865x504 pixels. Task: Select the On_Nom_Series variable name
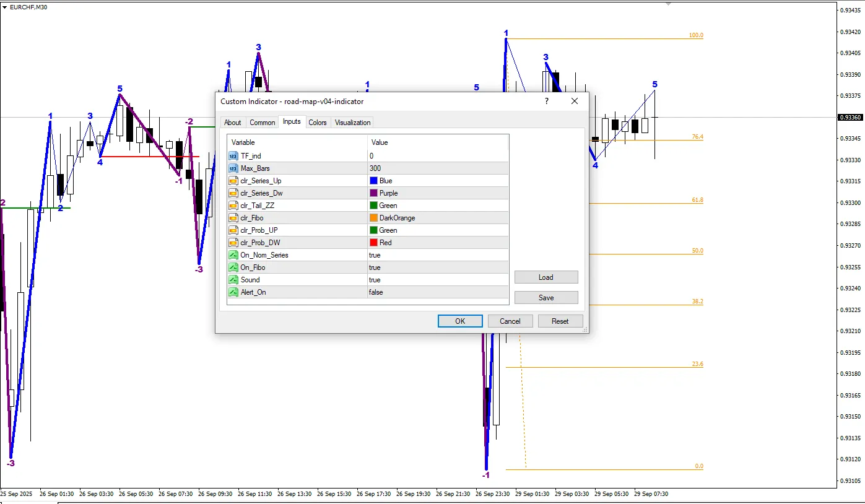264,255
